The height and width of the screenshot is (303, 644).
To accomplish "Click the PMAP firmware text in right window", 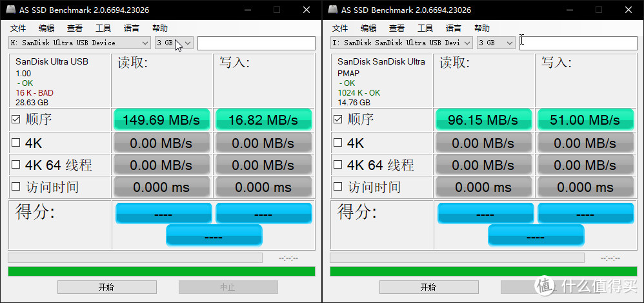I will coord(348,74).
